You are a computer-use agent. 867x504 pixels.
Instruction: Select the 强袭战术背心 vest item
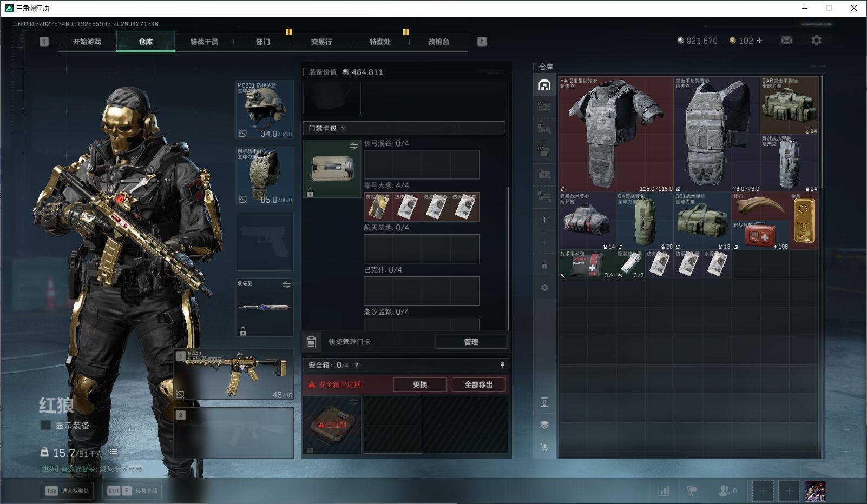click(587, 221)
